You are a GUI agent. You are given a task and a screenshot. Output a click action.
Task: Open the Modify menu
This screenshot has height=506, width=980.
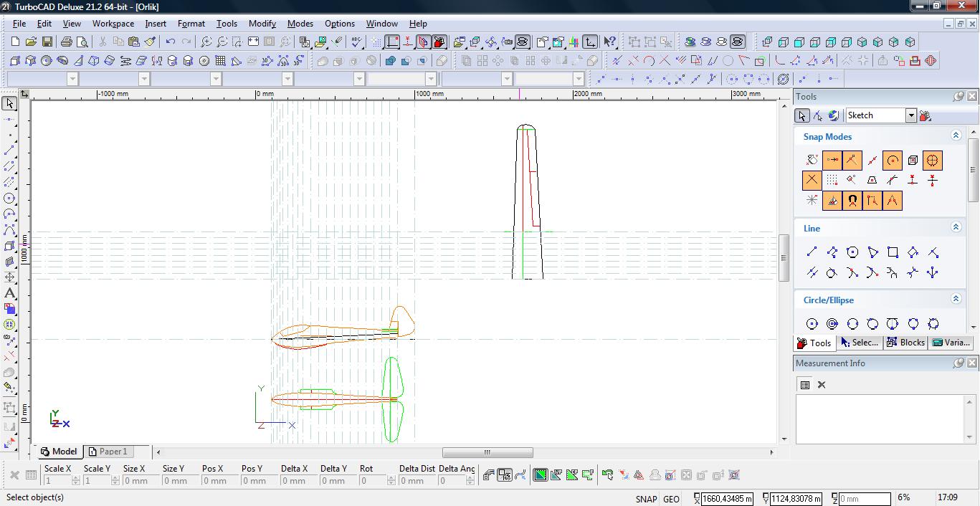tap(262, 23)
